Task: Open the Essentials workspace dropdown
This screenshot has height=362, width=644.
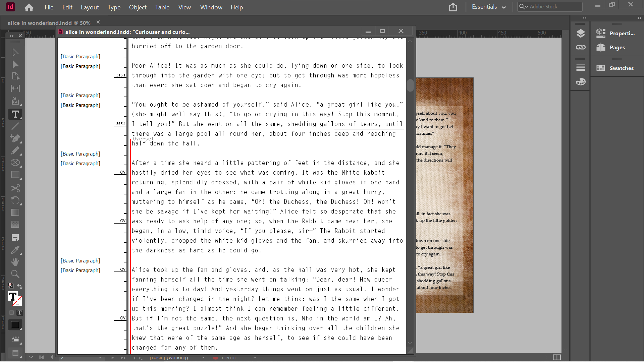Action: coord(488,7)
